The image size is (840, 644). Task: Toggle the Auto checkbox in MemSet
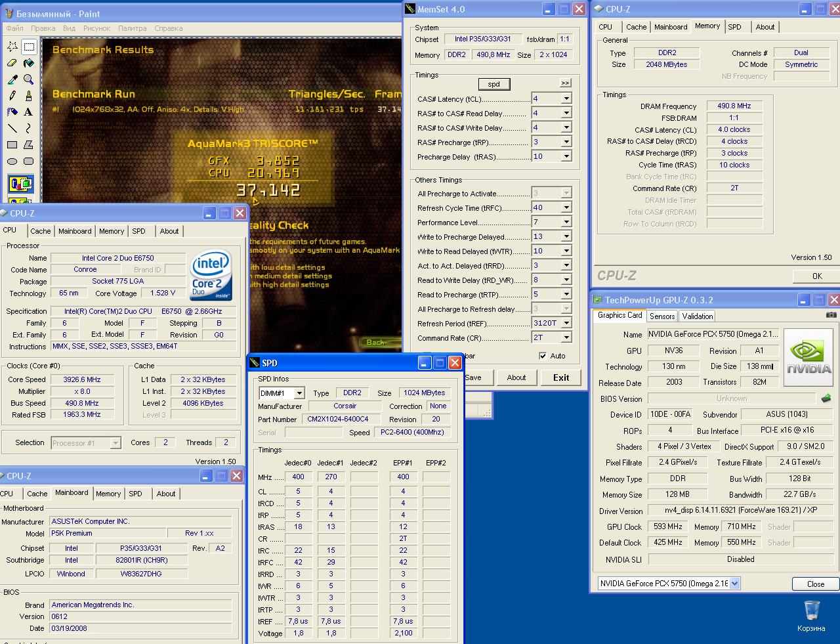coord(543,356)
